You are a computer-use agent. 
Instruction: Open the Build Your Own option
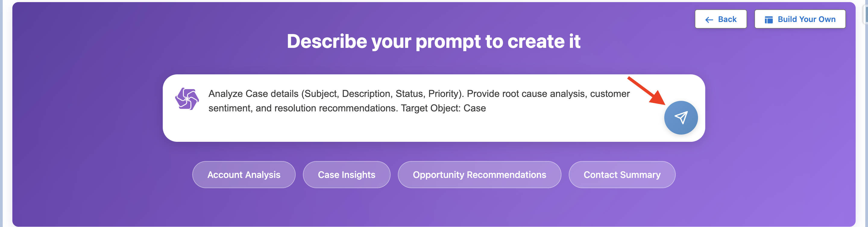(806, 19)
